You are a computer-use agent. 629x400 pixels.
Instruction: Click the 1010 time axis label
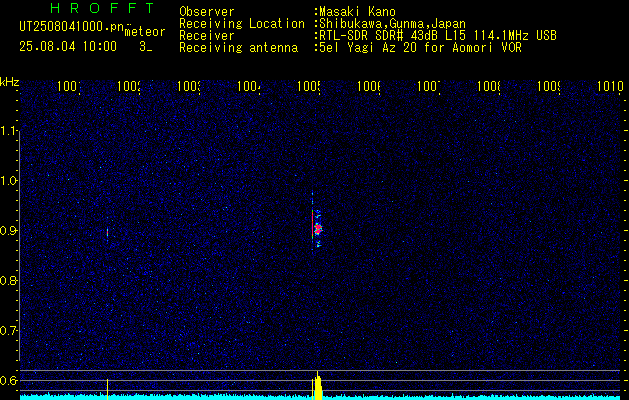coord(610,86)
